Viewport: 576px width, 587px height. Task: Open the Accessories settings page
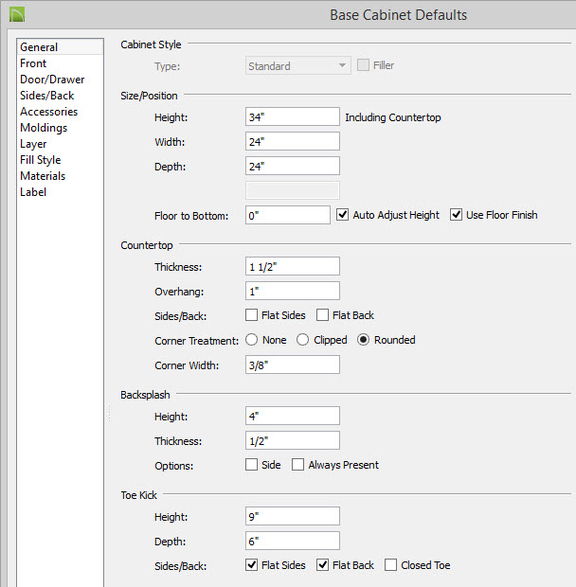(x=49, y=112)
